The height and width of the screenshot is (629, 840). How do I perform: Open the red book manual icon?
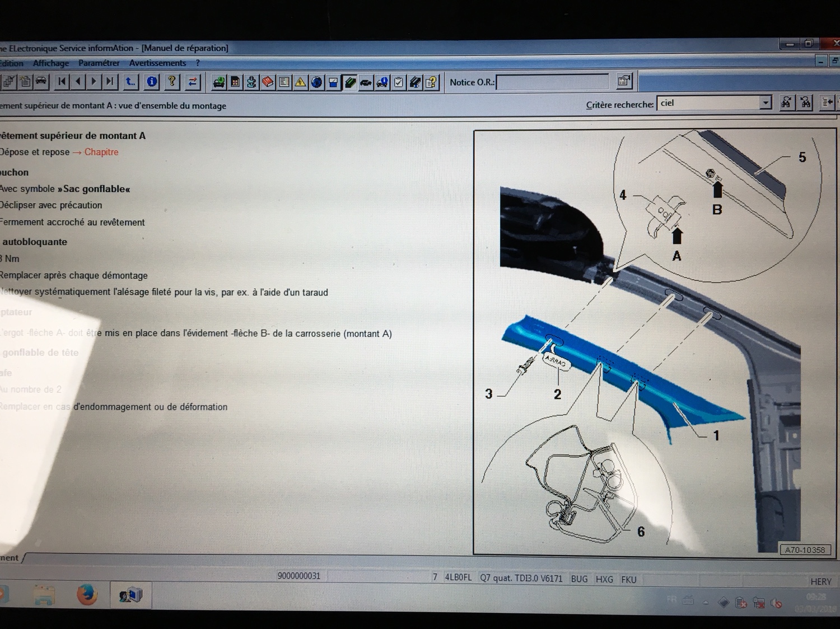tap(268, 82)
